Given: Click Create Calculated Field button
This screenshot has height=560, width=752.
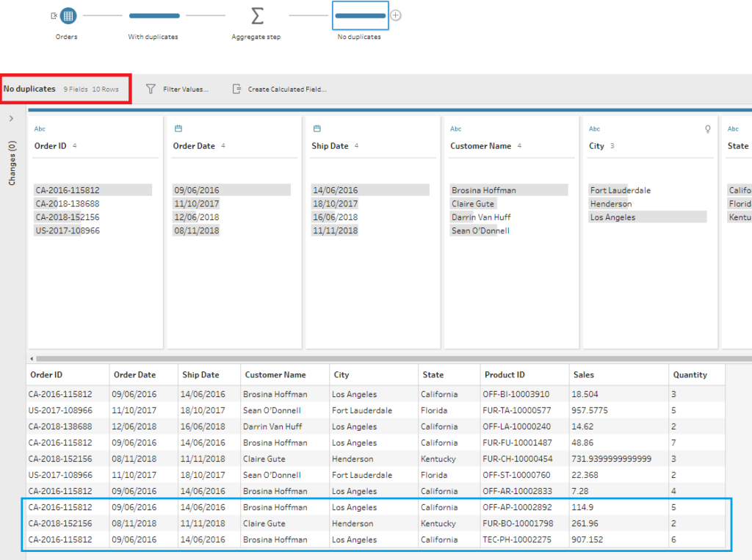Looking at the screenshot, I should (x=286, y=89).
